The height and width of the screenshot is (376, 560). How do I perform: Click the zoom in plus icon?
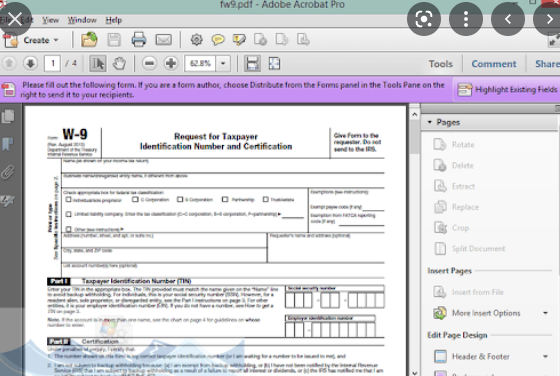point(171,64)
